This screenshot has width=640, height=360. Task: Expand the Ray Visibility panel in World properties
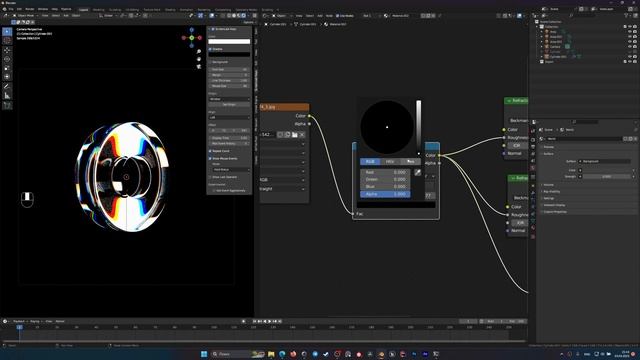pyautogui.click(x=551, y=191)
